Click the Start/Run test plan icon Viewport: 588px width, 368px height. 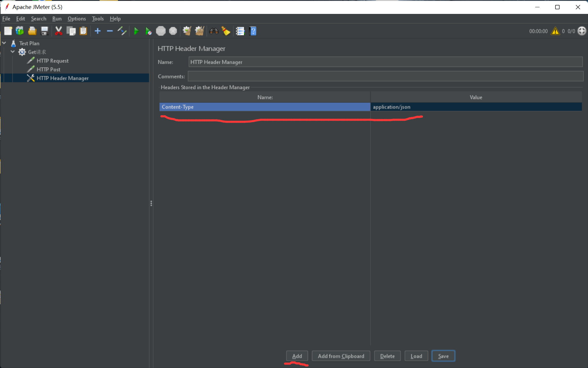(x=136, y=31)
